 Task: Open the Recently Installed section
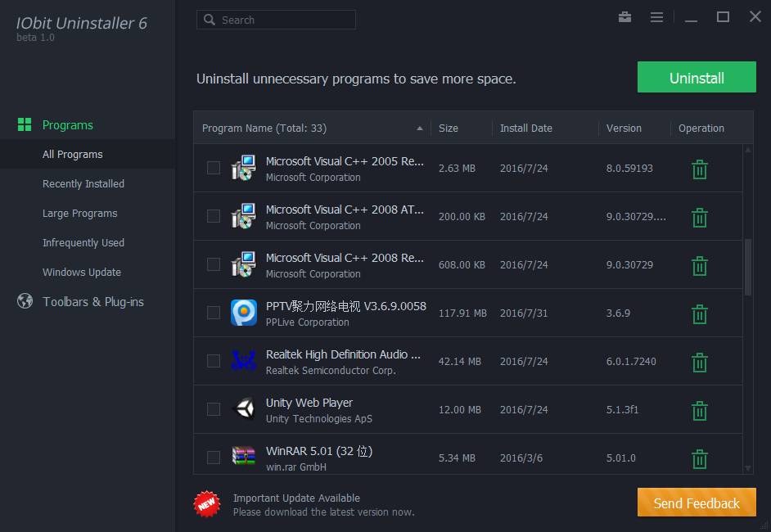tap(83, 184)
